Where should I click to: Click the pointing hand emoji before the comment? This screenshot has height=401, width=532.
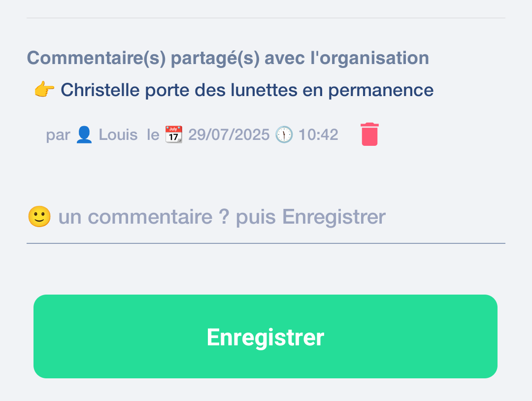click(x=44, y=90)
